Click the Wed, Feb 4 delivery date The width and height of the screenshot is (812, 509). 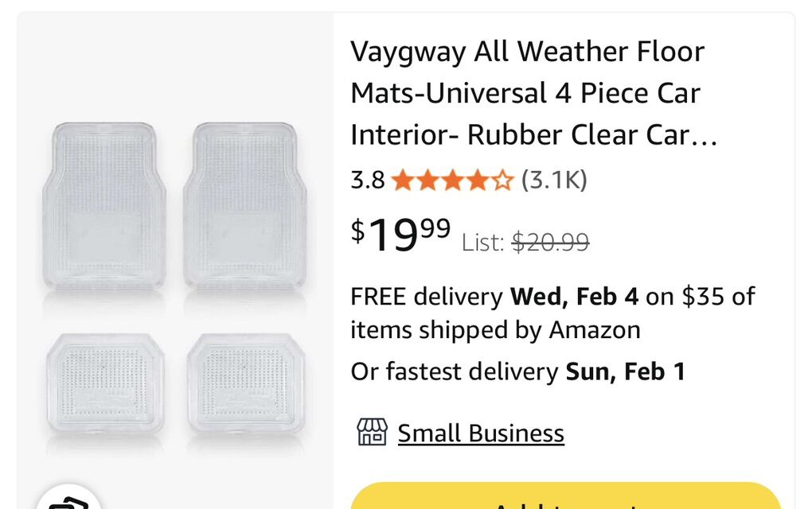[574, 297]
